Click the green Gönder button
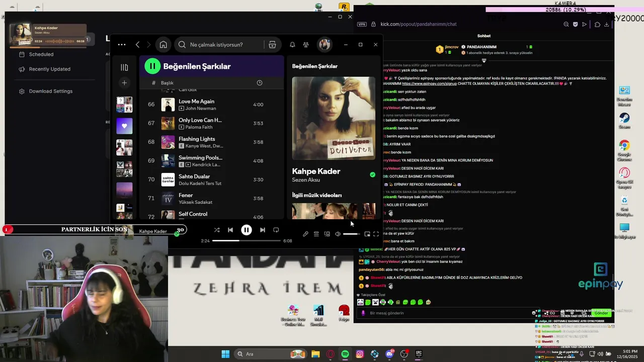The image size is (644, 362). pyautogui.click(x=601, y=313)
